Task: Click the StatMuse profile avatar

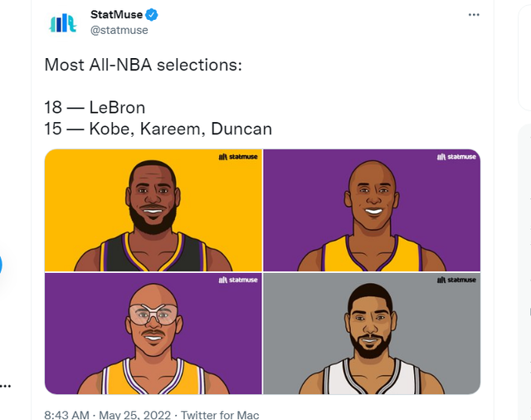Action: [x=63, y=22]
